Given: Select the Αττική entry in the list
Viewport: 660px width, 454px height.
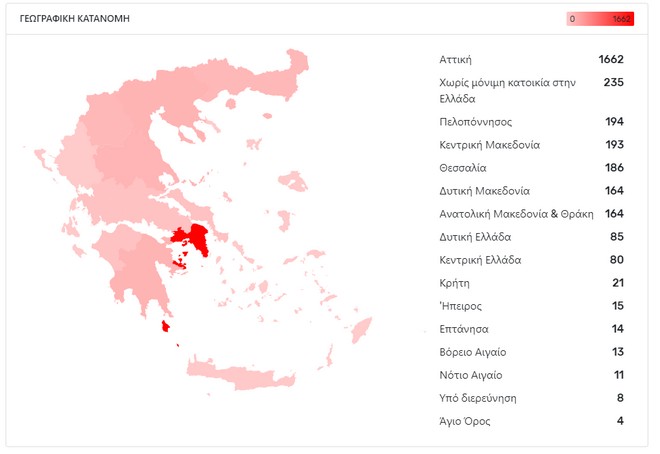Looking at the screenshot, I should (455, 60).
